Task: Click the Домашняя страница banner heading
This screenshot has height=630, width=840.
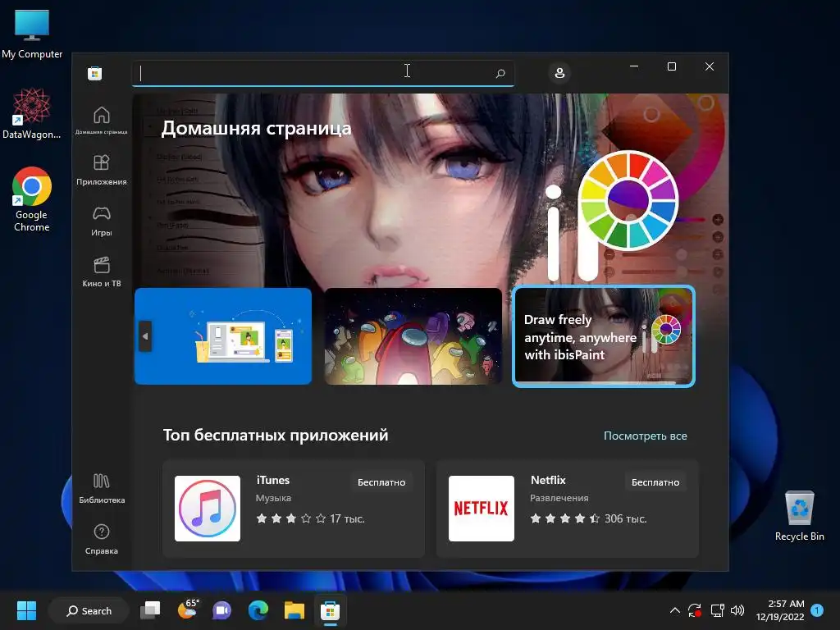Action: tap(256, 129)
